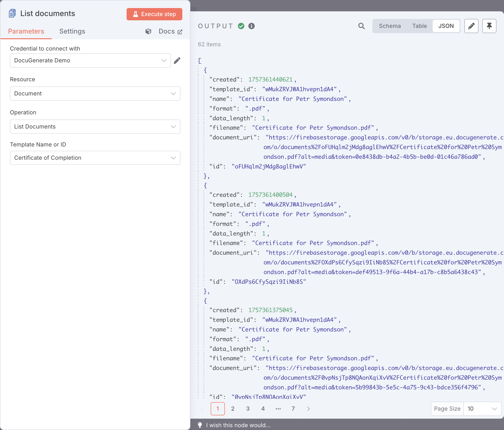Screen dimensions: 504x430
Task: Open the Docs external link
Action: 170,31
